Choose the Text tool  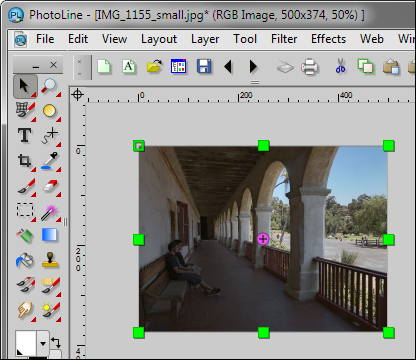coord(25,136)
